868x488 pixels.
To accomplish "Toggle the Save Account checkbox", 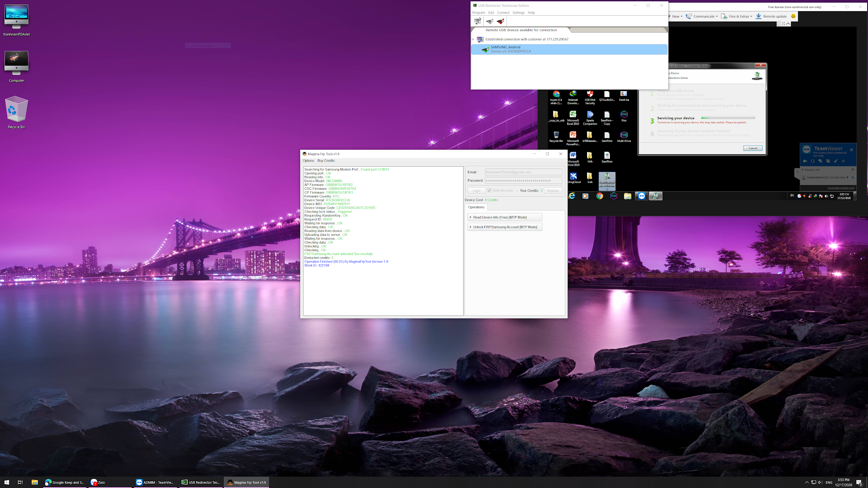I will click(489, 191).
